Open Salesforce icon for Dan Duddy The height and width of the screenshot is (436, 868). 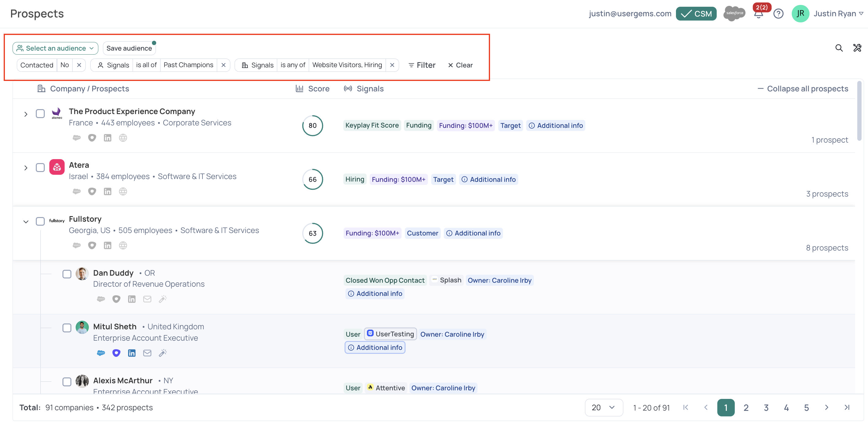[x=101, y=299]
